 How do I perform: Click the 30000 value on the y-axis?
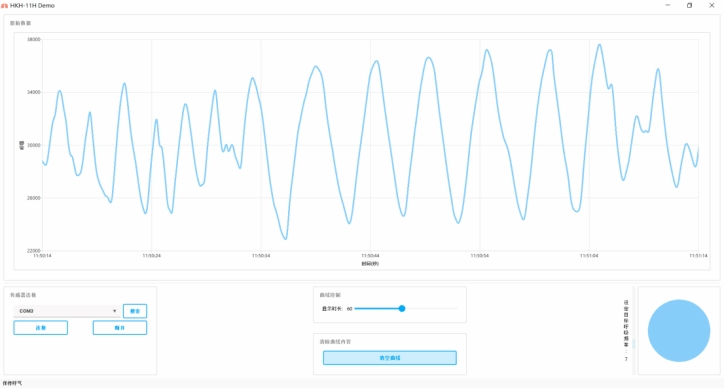click(x=34, y=145)
